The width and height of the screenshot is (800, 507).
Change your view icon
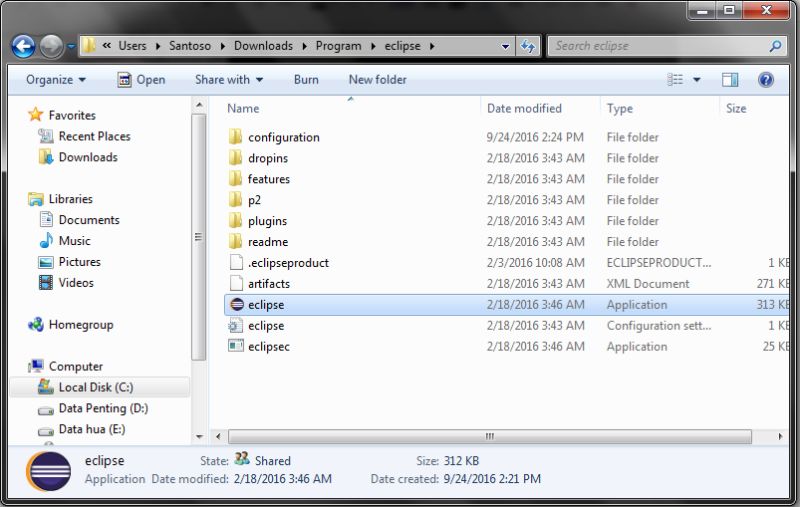[675, 80]
